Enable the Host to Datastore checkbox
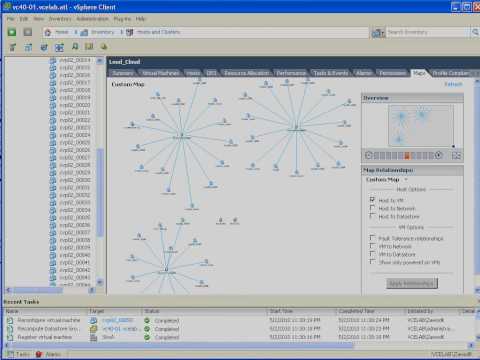 pyautogui.click(x=372, y=216)
